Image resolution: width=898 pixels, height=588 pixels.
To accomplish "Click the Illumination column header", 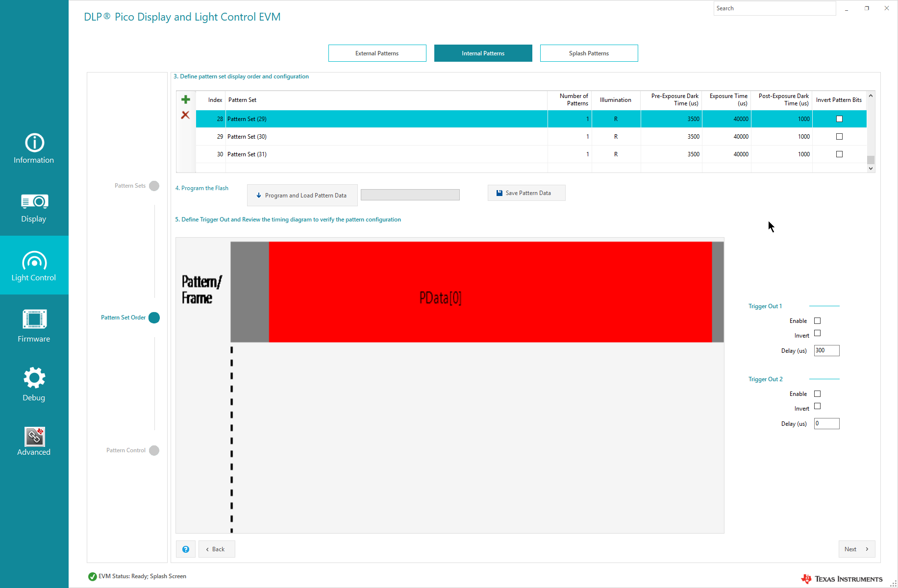I will 616,100.
